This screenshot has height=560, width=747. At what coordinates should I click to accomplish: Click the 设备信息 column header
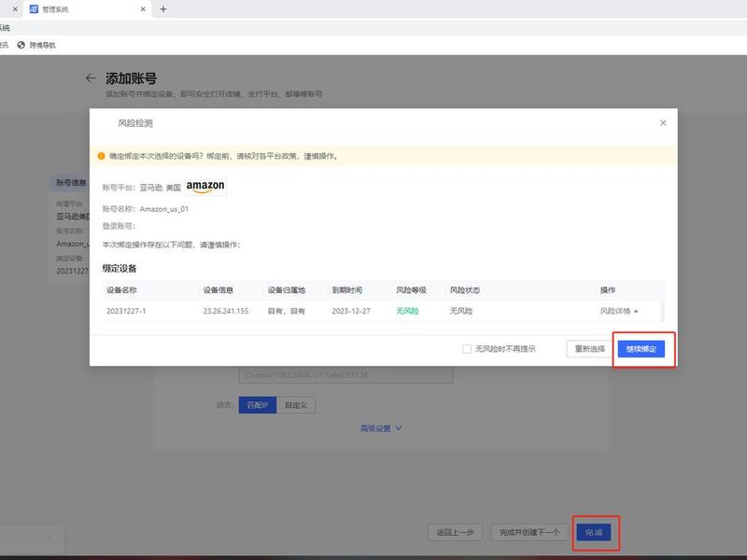pos(218,290)
